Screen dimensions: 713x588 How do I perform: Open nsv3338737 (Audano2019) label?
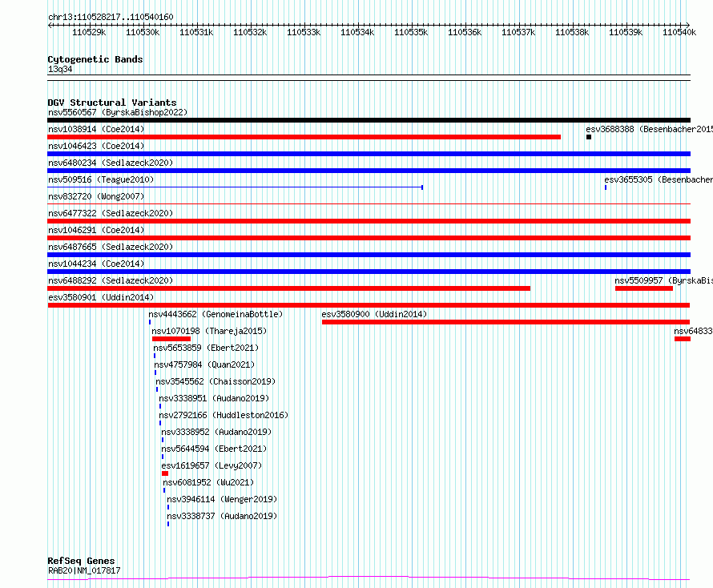click(222, 516)
